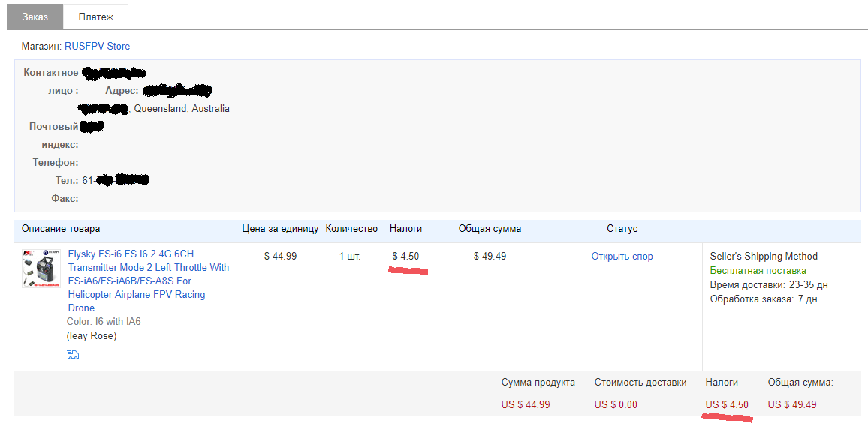Click the Описание товара column header
The height and width of the screenshot is (430, 868).
[x=61, y=229]
